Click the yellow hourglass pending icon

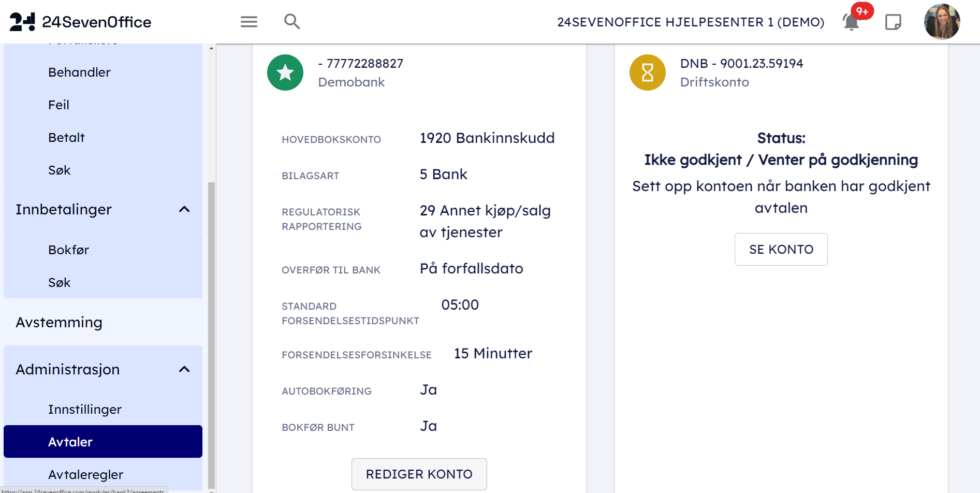click(x=647, y=72)
